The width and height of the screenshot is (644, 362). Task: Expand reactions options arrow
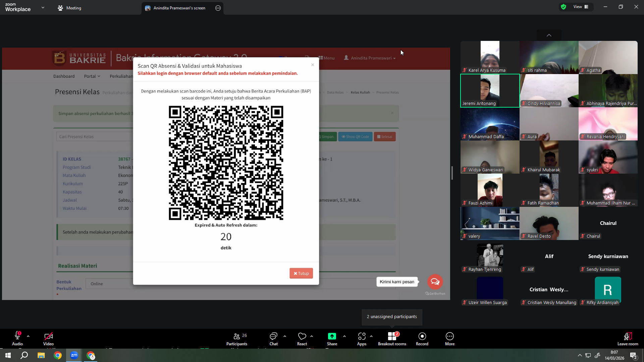(x=312, y=336)
